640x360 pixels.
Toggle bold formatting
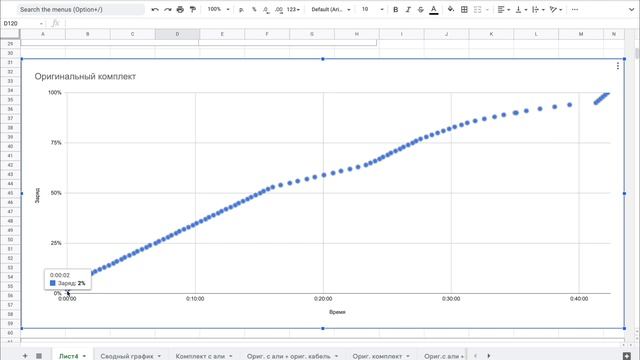395,9
